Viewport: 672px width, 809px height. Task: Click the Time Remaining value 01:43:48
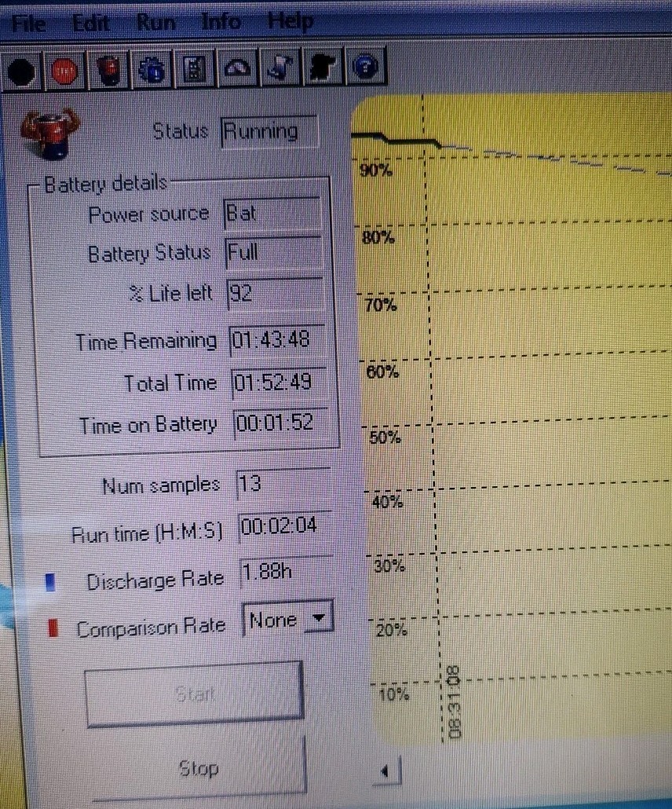(277, 340)
